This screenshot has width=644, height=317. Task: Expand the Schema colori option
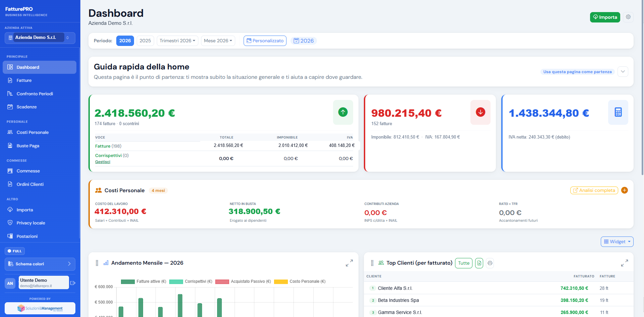[40, 264]
